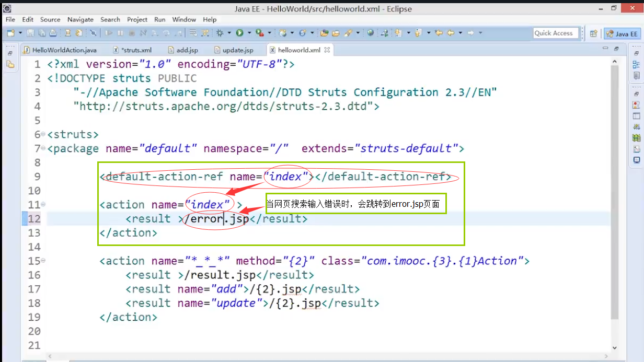Click the Open Type folder icon
Image resolution: width=644 pixels, height=362 pixels.
point(324,33)
